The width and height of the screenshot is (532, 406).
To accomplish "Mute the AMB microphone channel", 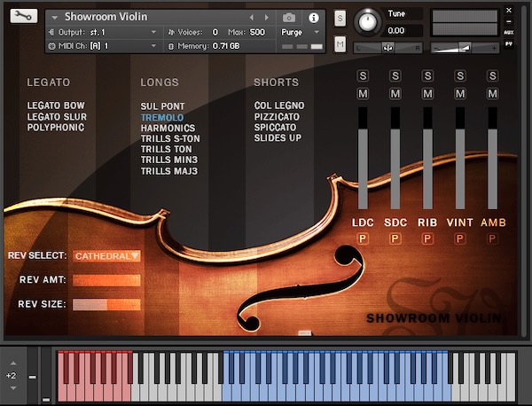I will point(492,94).
